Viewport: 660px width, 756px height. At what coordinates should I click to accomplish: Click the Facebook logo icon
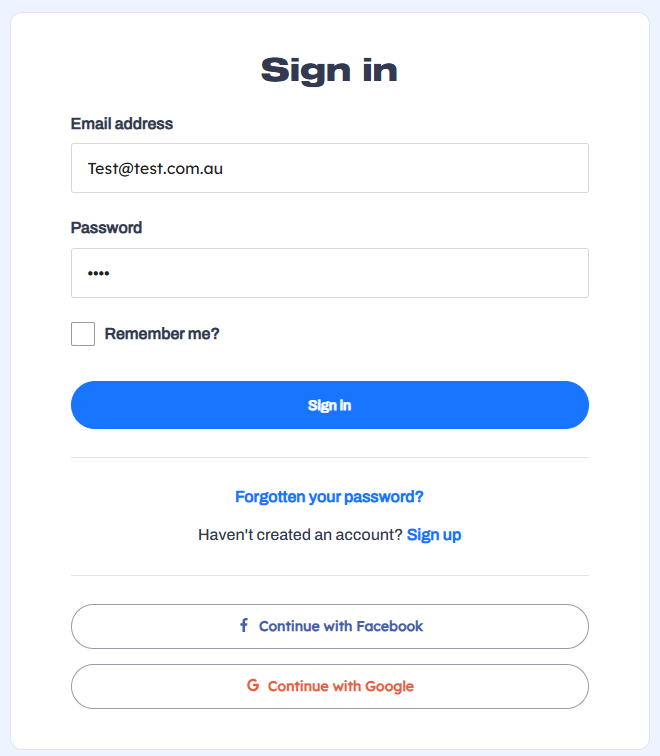[x=243, y=626]
